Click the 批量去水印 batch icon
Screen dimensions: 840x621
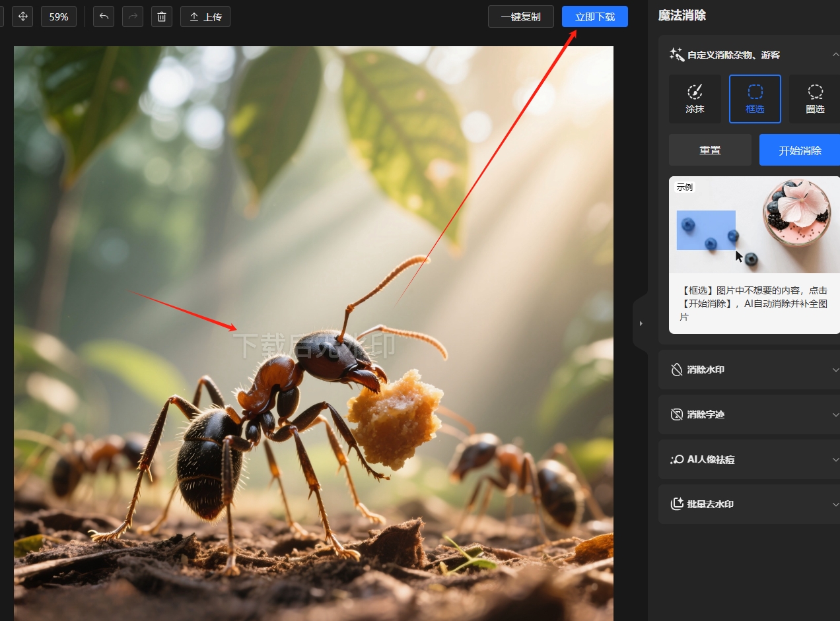677,504
